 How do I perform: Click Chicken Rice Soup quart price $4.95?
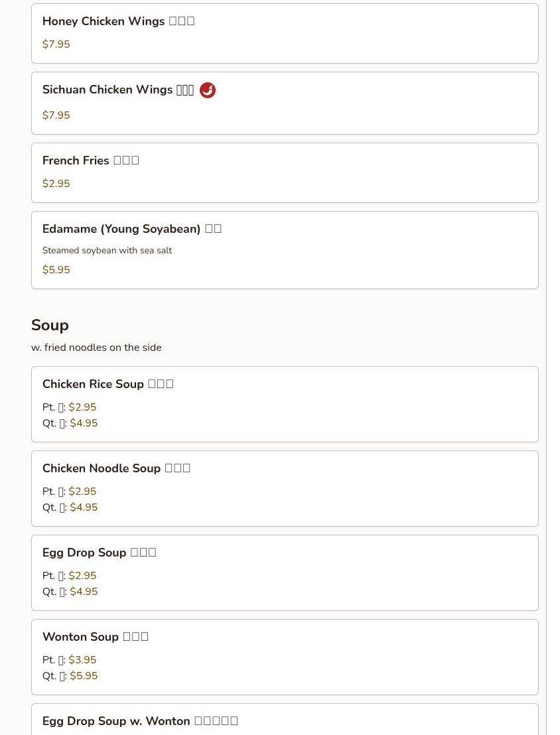[x=84, y=423]
